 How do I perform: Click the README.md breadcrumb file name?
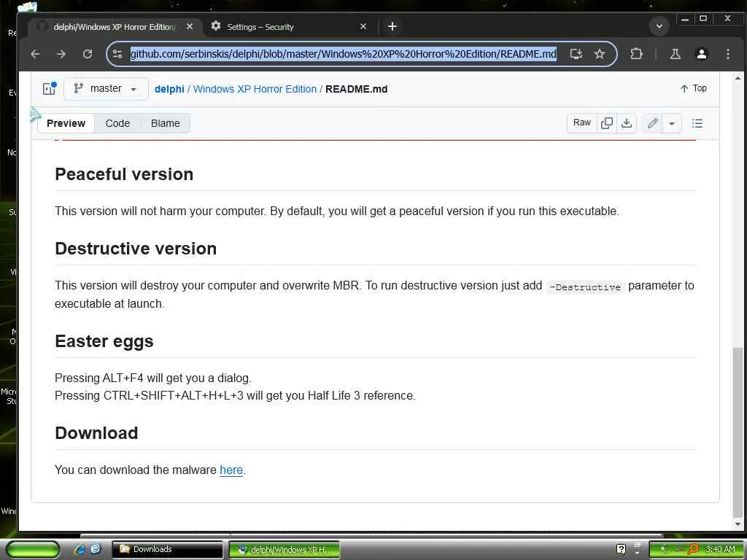[x=356, y=89]
